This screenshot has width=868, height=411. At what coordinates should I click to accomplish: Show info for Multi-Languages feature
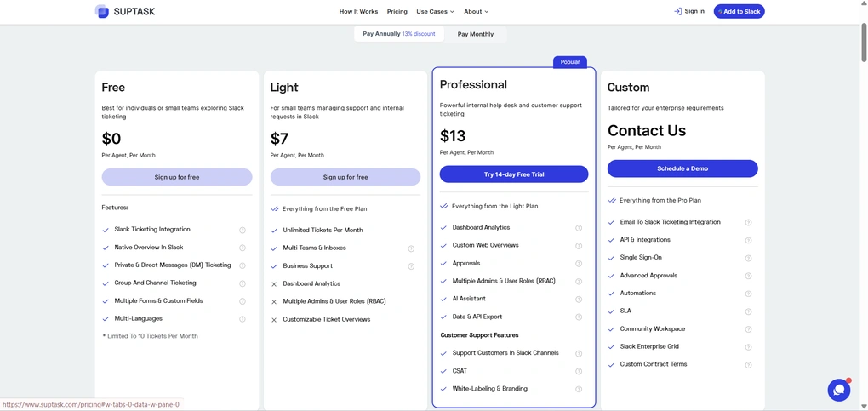[242, 319]
